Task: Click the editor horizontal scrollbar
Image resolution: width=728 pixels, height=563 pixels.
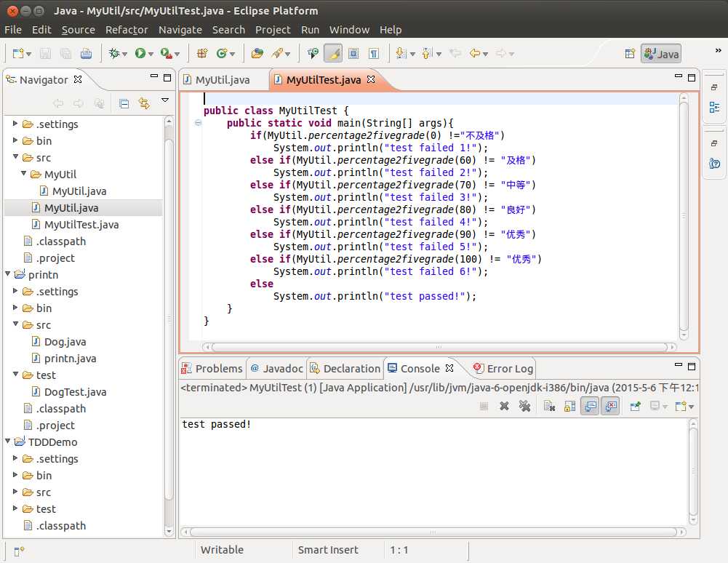Action: click(x=439, y=347)
